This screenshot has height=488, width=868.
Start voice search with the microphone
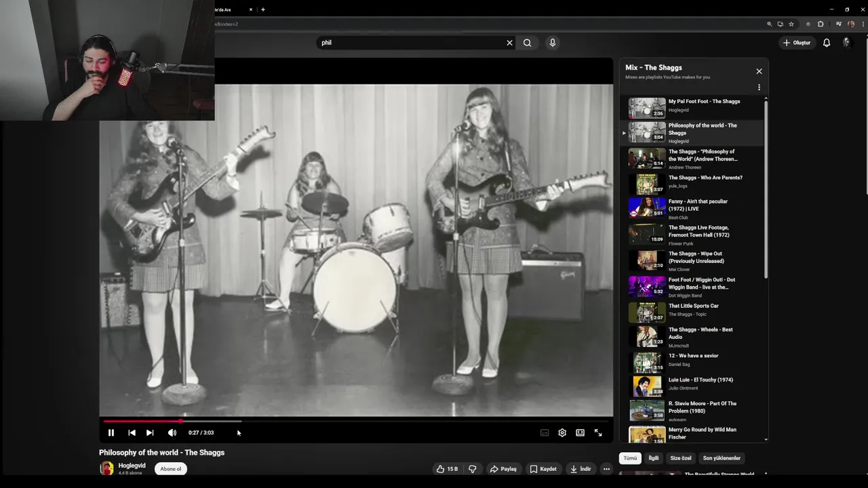[553, 43]
